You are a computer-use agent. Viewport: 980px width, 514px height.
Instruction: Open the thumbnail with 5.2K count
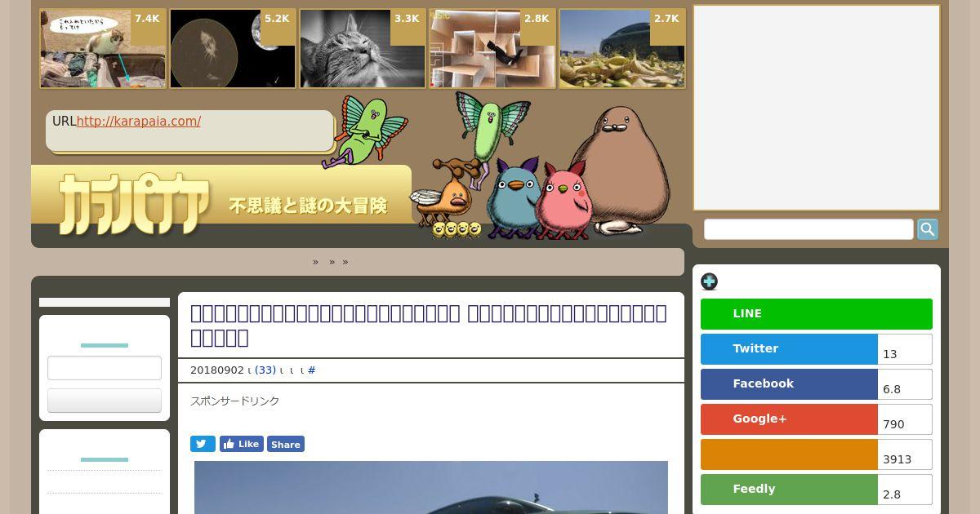point(233,48)
